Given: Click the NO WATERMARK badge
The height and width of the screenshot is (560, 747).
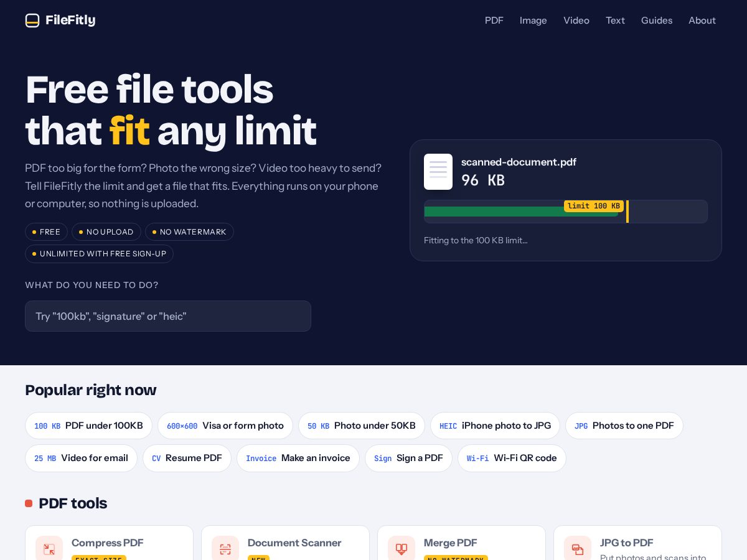Looking at the screenshot, I should (189, 232).
